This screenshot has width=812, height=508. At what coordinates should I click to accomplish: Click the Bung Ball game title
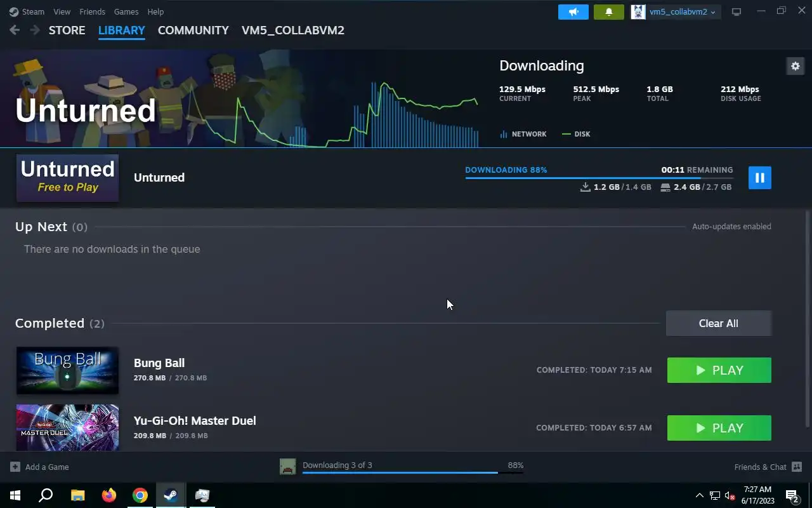[159, 363]
